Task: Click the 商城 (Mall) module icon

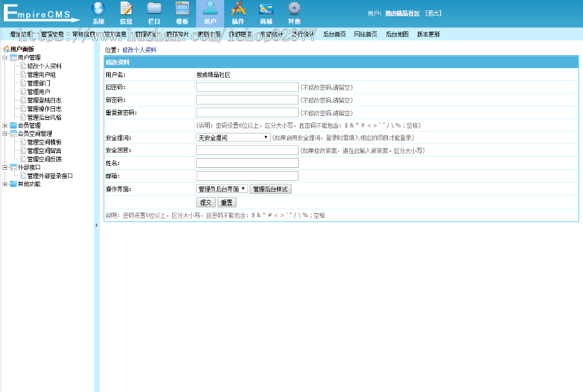Action: (266, 14)
